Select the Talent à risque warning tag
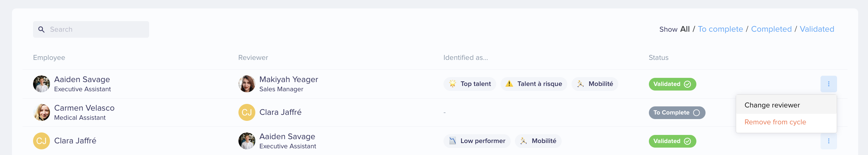 (x=534, y=84)
